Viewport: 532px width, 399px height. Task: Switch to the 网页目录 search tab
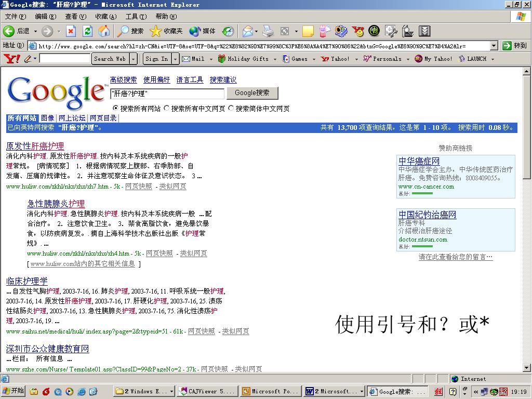tap(103, 118)
